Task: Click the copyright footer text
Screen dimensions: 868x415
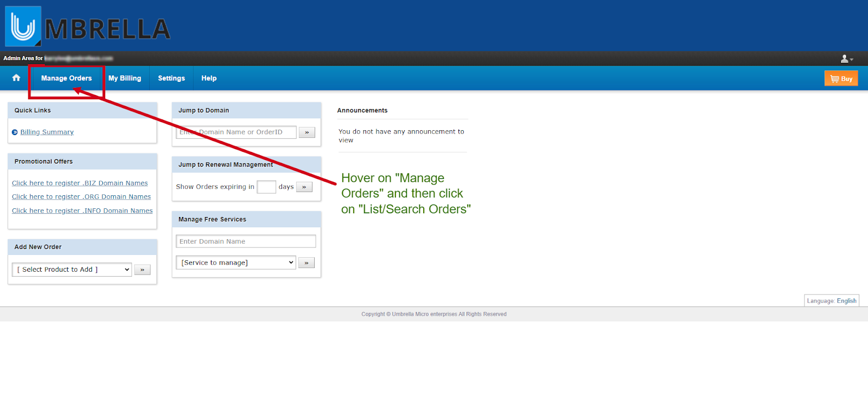Action: point(434,314)
